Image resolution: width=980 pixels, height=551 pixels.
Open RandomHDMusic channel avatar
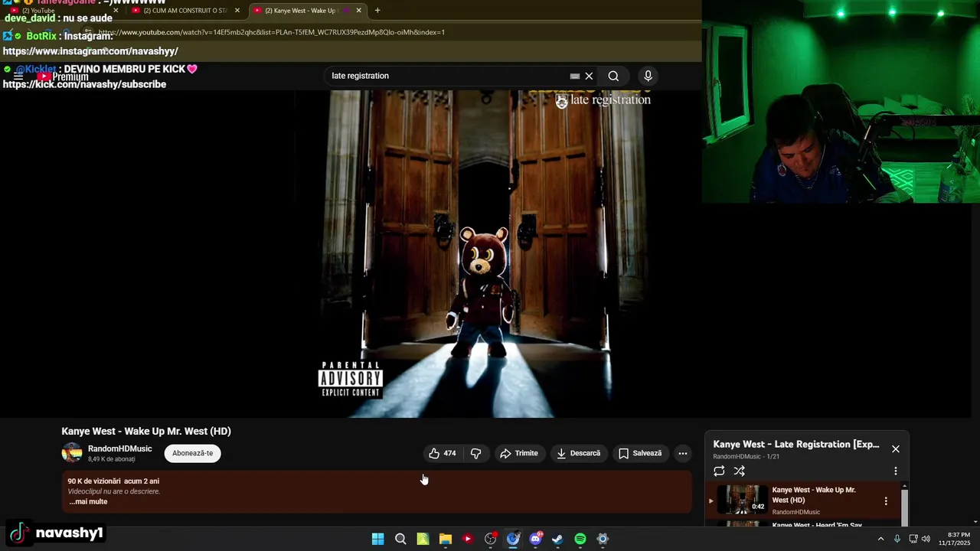coord(72,453)
